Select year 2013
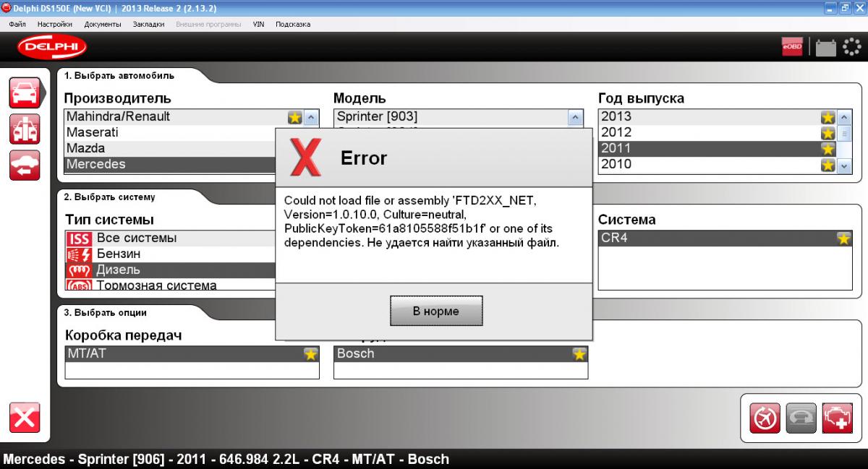Image resolution: width=868 pixels, height=469 pixels. pos(718,116)
